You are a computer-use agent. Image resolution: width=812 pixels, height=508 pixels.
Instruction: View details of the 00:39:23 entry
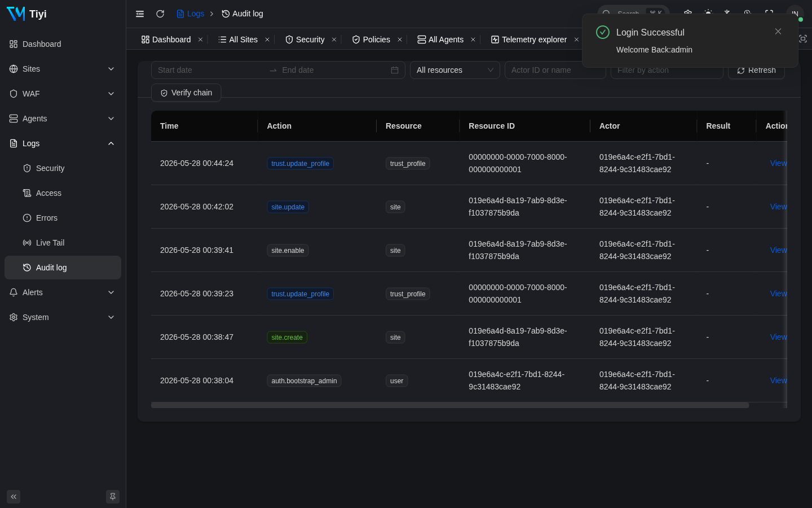pyautogui.click(x=778, y=294)
